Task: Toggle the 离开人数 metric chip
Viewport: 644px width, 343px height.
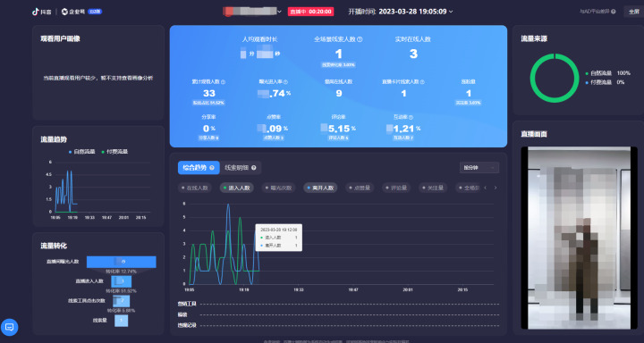Action: (x=320, y=188)
